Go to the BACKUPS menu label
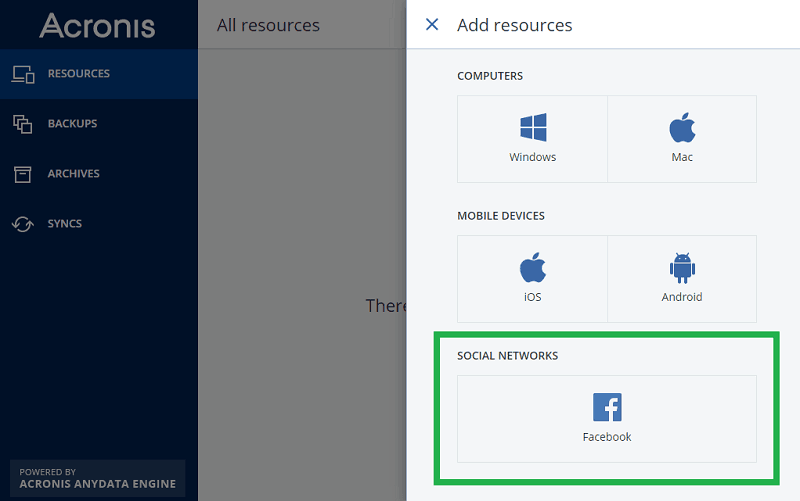 click(72, 124)
